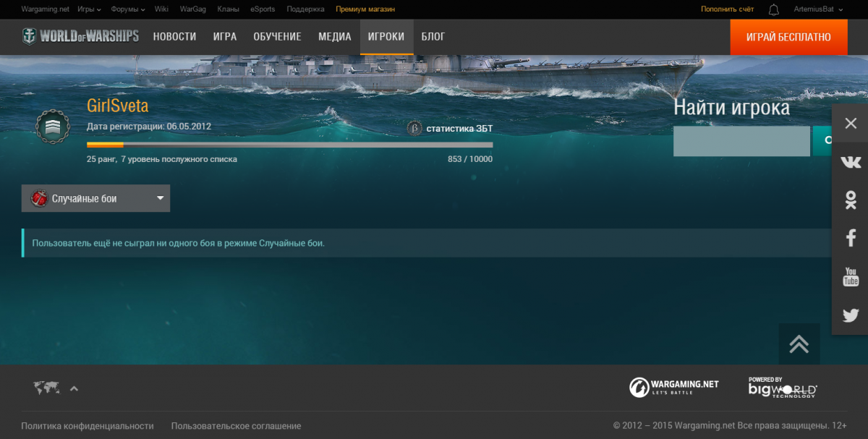The width and height of the screenshot is (868, 439).
Task: Open the БЛОГ menu item
Action: [x=433, y=37]
